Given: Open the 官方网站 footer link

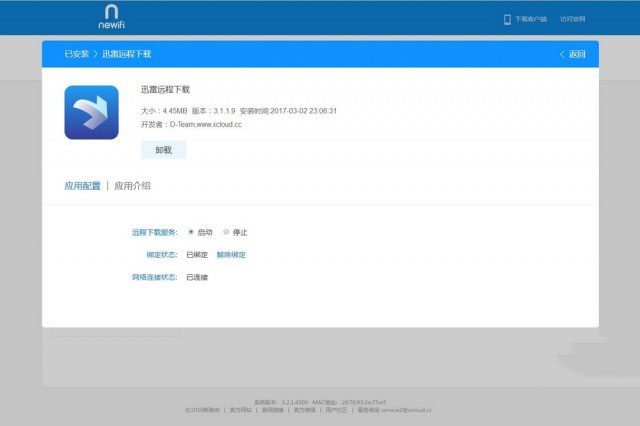Looking at the screenshot, I should (x=240, y=410).
